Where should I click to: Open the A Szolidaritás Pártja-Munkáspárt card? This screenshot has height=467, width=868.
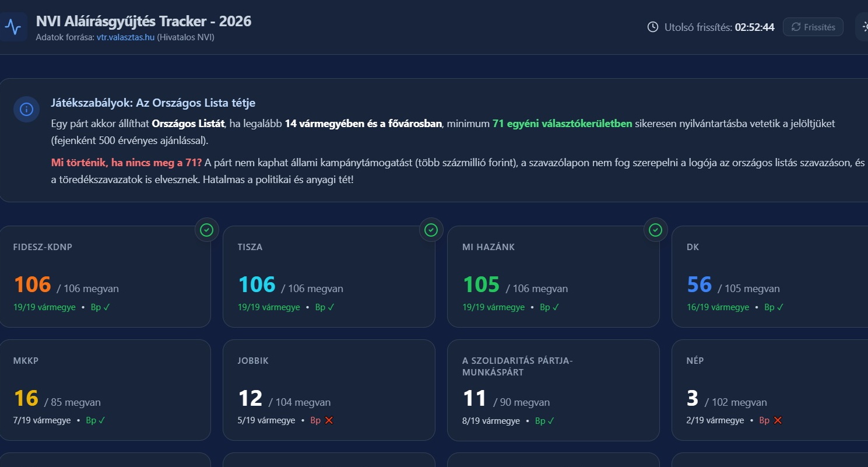553,389
